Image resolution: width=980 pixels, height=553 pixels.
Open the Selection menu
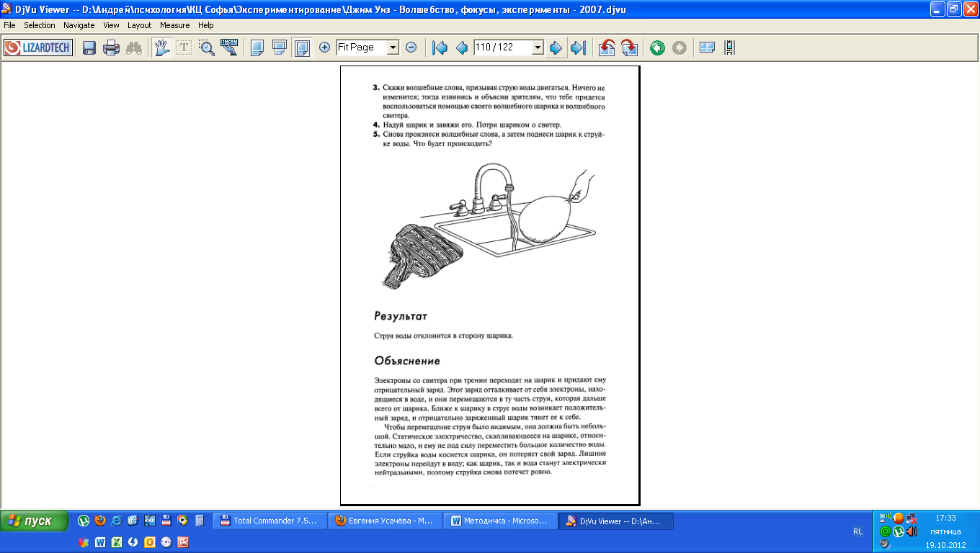(x=40, y=25)
